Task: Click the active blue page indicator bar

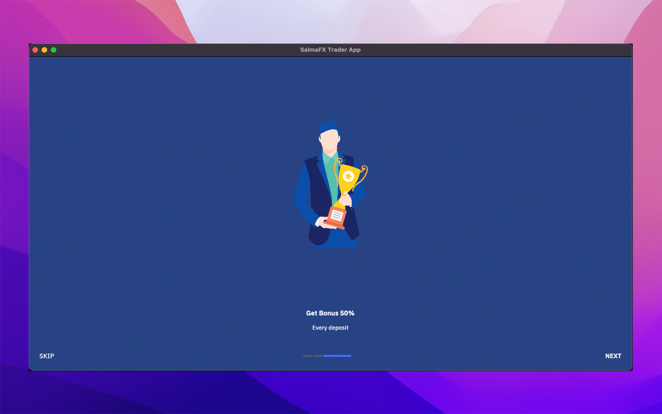Action: click(337, 356)
